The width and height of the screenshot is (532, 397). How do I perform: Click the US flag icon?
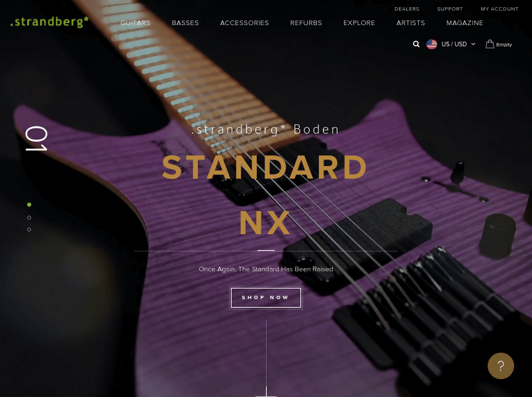tap(431, 44)
